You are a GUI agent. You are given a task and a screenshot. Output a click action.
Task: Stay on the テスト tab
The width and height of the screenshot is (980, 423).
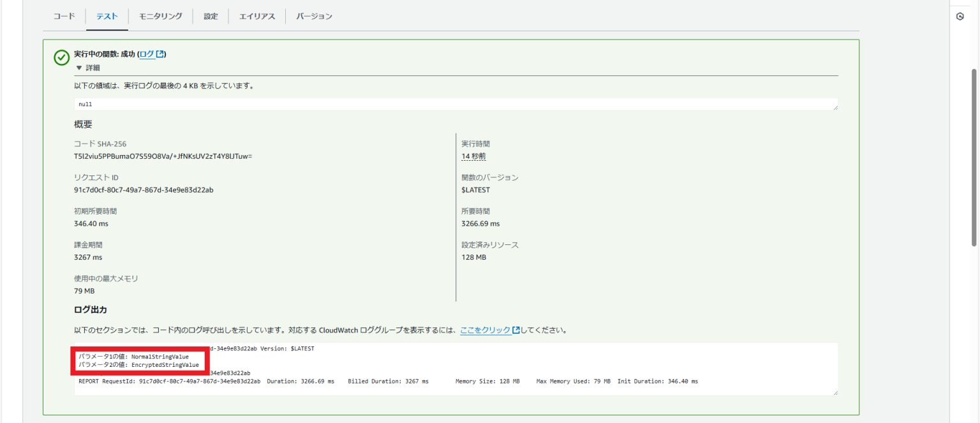coord(107,16)
